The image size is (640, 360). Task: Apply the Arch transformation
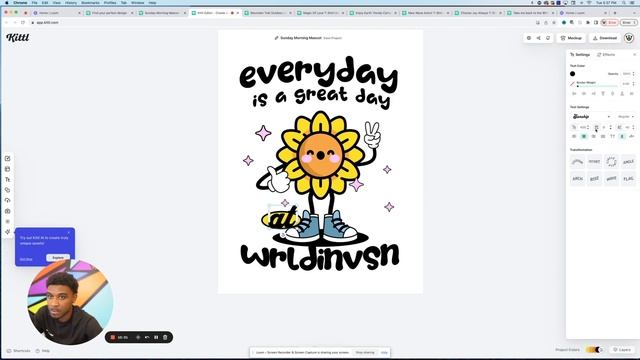point(577,179)
